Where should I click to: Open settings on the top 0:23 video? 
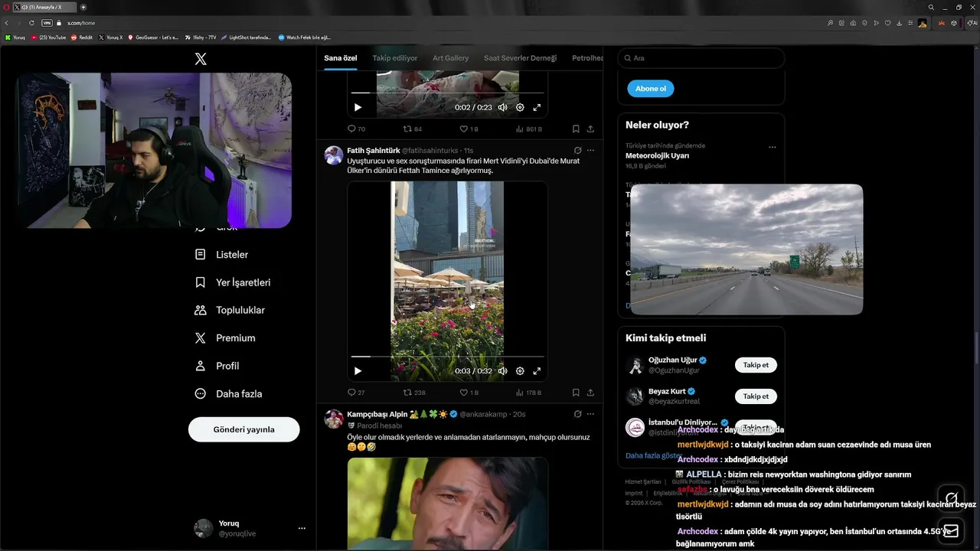520,108
